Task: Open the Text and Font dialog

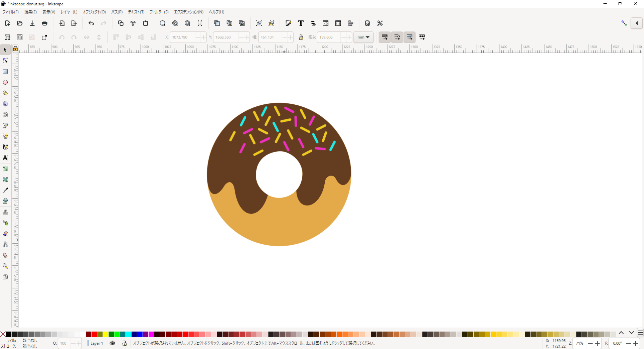Action: point(301,23)
